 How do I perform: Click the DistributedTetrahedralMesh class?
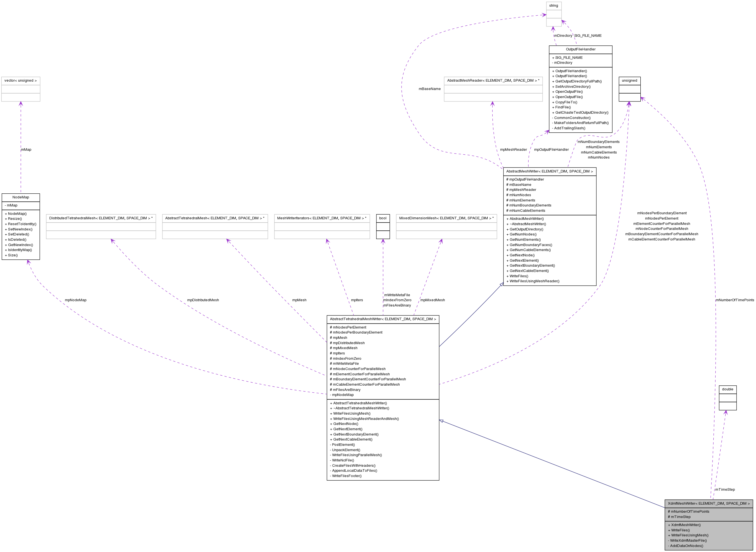pyautogui.click(x=101, y=218)
